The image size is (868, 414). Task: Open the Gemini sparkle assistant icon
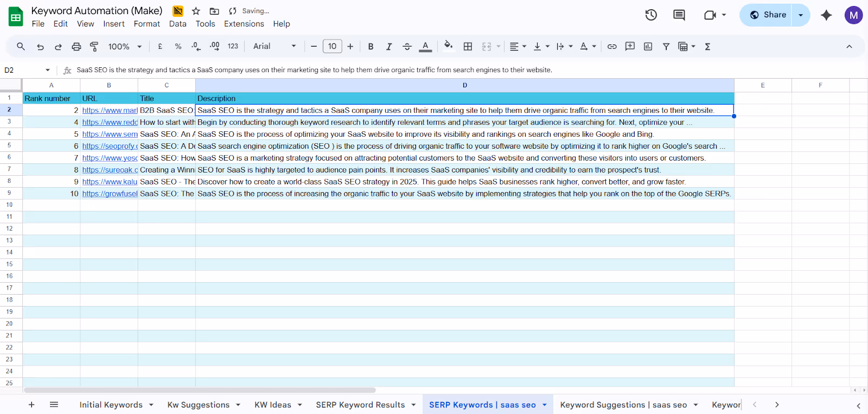coord(826,15)
